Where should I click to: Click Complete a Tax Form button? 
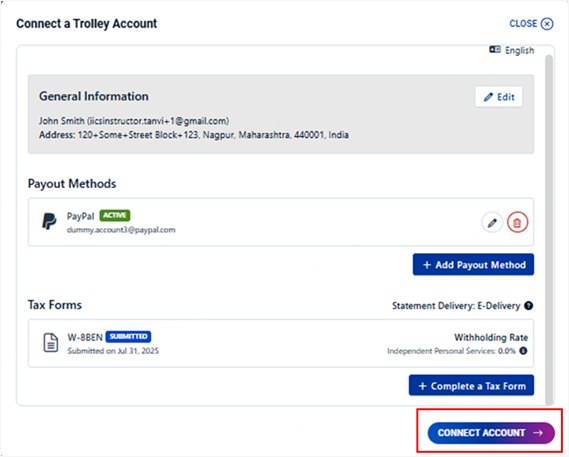[471, 385]
